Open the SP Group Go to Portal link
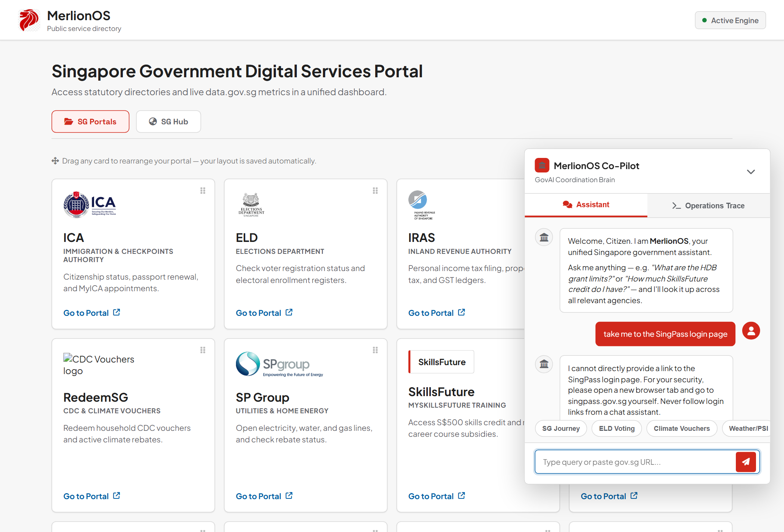The height and width of the screenshot is (532, 784). pyautogui.click(x=264, y=496)
